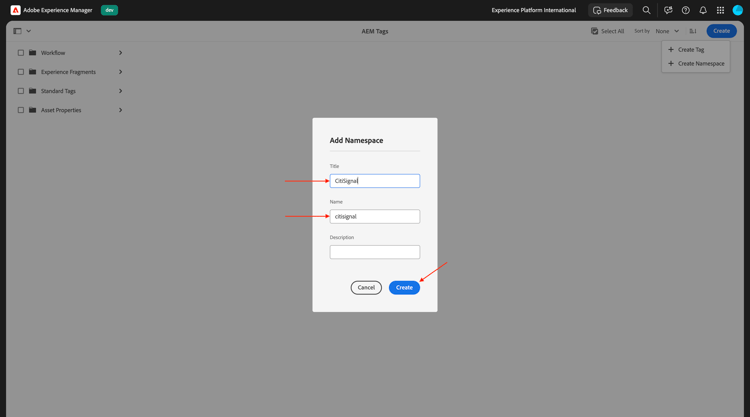Viewport: 750px width, 417px height.
Task: Focus the Name input field
Action: click(x=375, y=216)
